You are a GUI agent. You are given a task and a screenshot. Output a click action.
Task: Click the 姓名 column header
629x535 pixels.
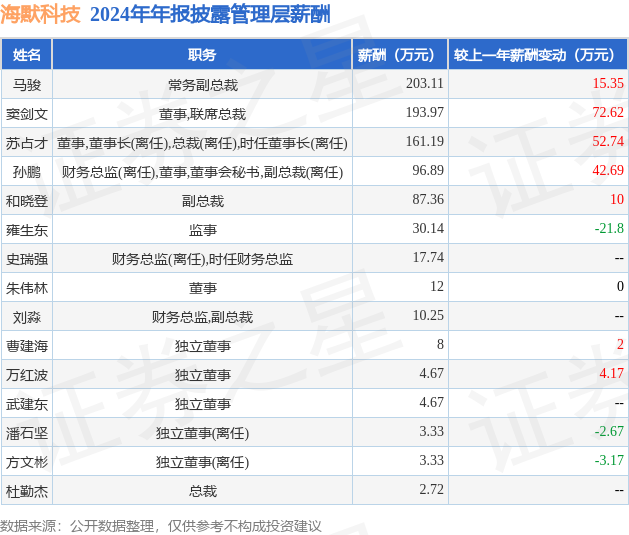pos(27,55)
